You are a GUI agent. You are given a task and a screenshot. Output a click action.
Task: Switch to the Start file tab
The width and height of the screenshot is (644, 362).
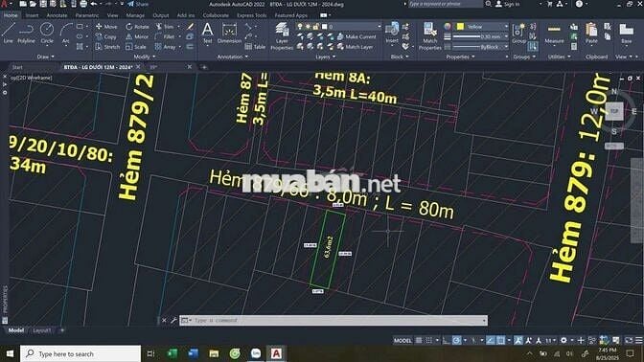(17, 67)
